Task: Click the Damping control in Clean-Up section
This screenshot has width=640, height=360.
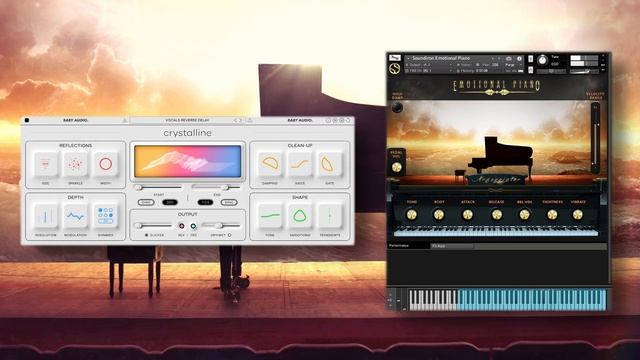Action: [x=270, y=164]
